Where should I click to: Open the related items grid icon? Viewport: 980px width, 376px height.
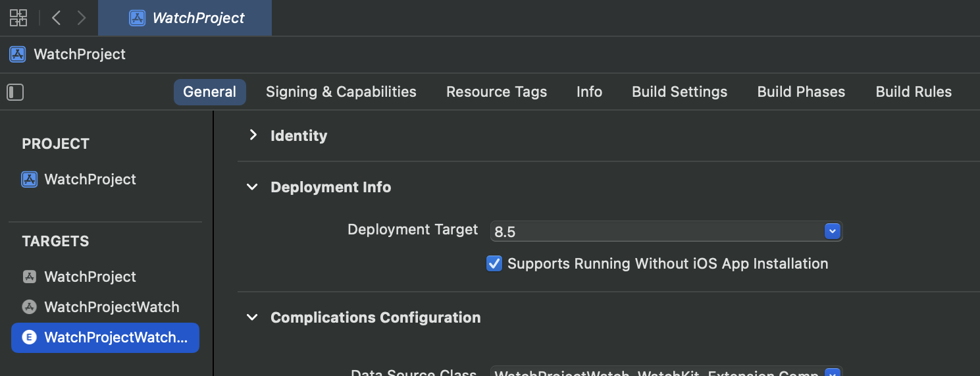pos(18,18)
